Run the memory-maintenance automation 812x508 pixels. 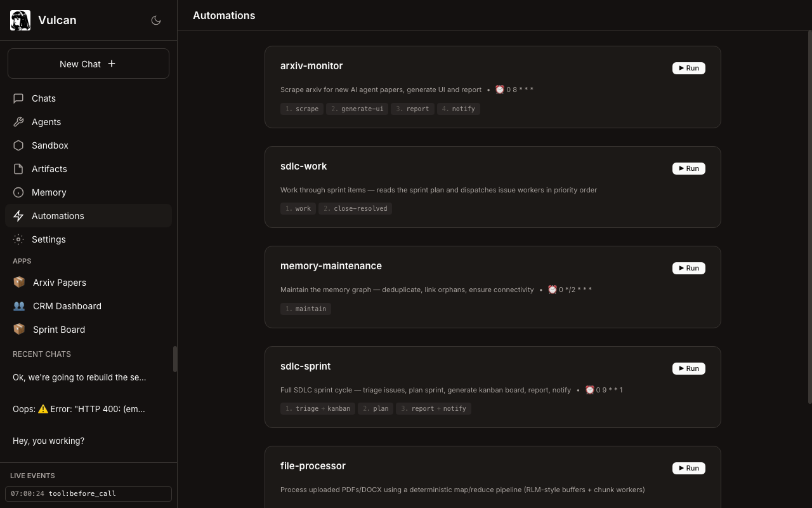pyautogui.click(x=688, y=268)
